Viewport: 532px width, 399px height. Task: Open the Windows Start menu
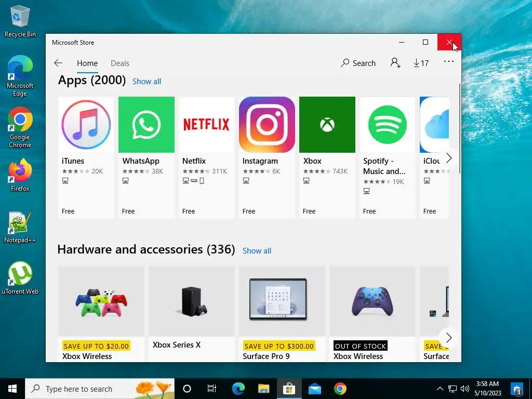point(12,389)
